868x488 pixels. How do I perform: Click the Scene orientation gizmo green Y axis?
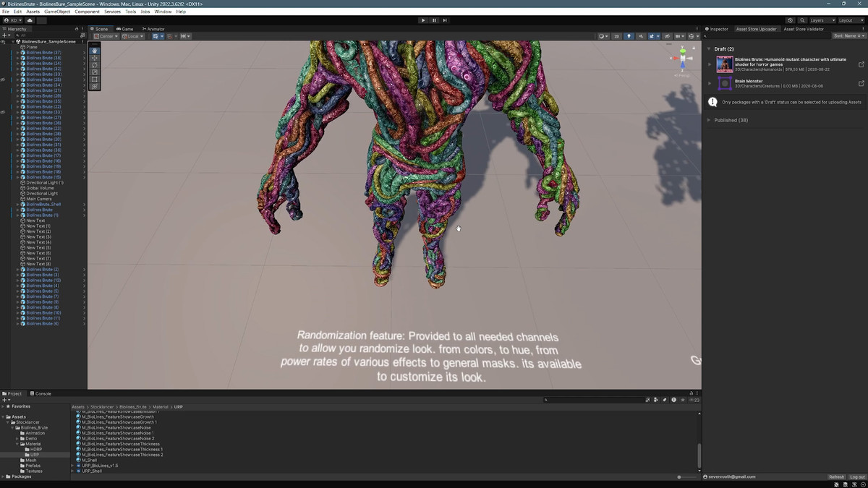click(x=683, y=51)
